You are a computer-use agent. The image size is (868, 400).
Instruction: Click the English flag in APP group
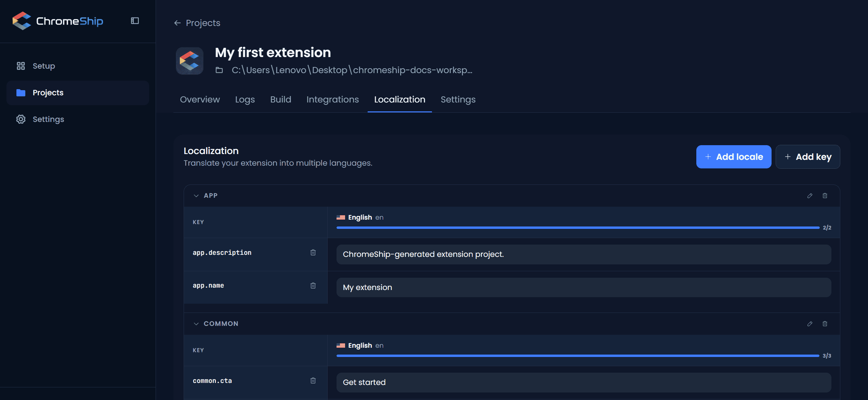click(x=341, y=218)
